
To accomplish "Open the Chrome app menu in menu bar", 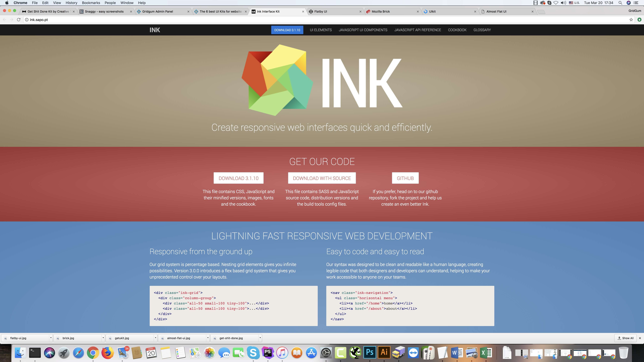I will 20,3.
